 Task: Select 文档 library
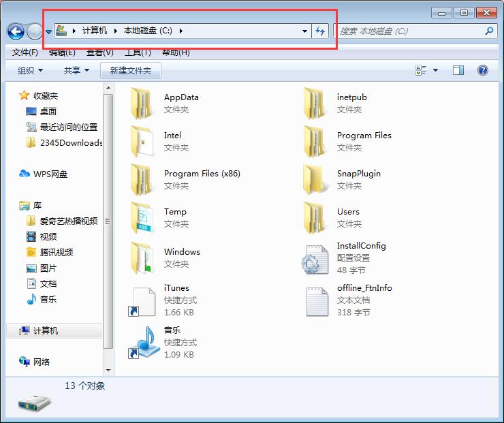tap(48, 283)
